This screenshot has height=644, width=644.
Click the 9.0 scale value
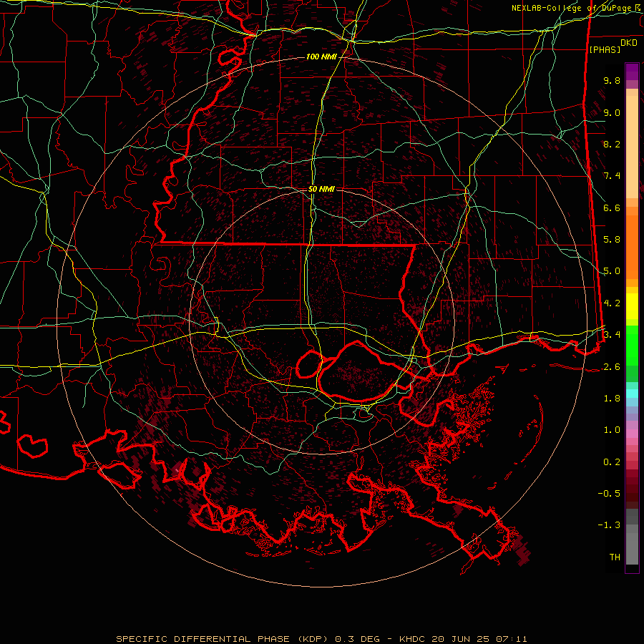tap(612, 112)
